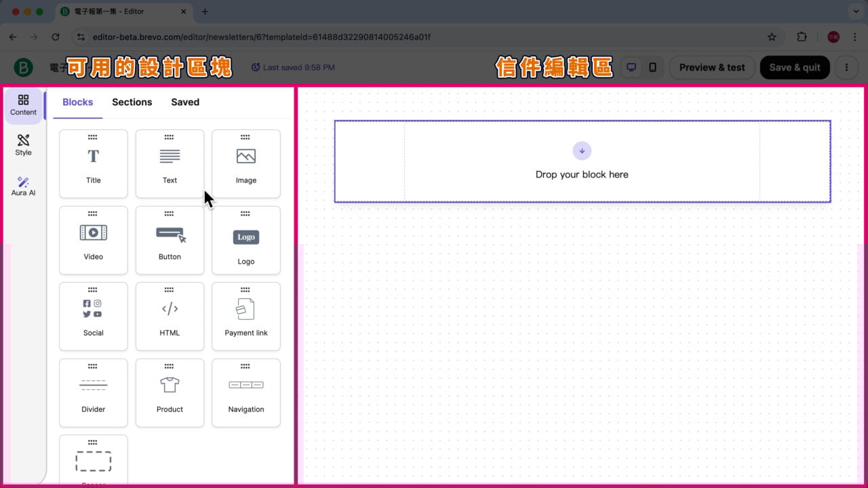Pick the Navigation block
The width and height of the screenshot is (868, 488).
tap(245, 392)
